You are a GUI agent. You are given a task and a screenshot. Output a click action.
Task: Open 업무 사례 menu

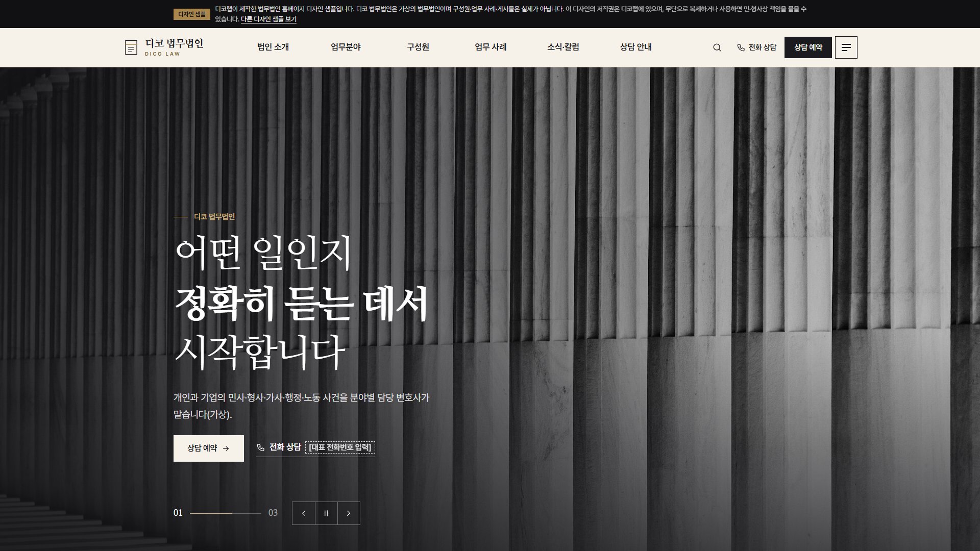491,47
